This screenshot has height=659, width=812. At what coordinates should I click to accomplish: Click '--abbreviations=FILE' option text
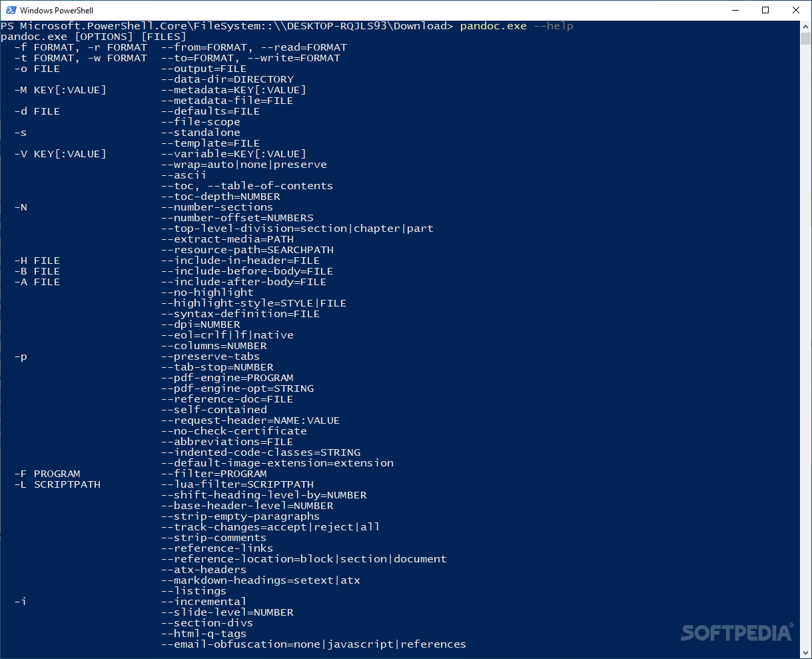click(x=227, y=442)
